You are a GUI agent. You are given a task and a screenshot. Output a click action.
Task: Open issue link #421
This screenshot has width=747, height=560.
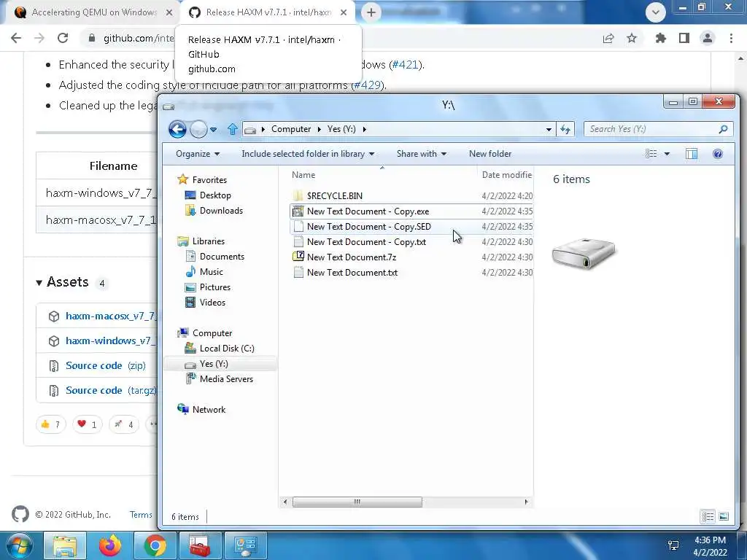tap(405, 65)
